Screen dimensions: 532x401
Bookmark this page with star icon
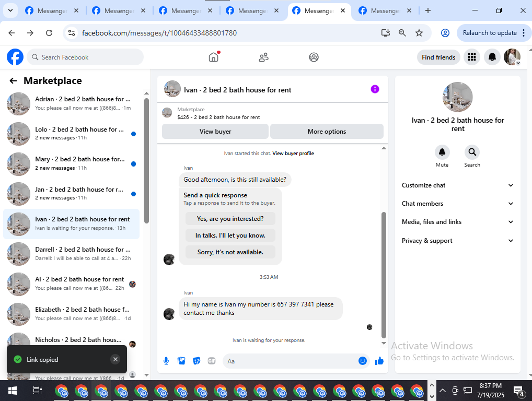419,33
